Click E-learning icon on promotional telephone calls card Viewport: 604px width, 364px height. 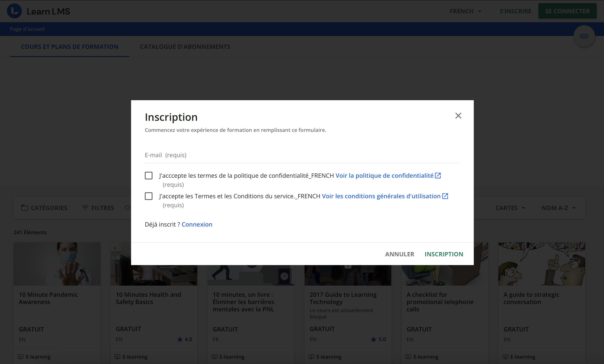click(x=408, y=357)
